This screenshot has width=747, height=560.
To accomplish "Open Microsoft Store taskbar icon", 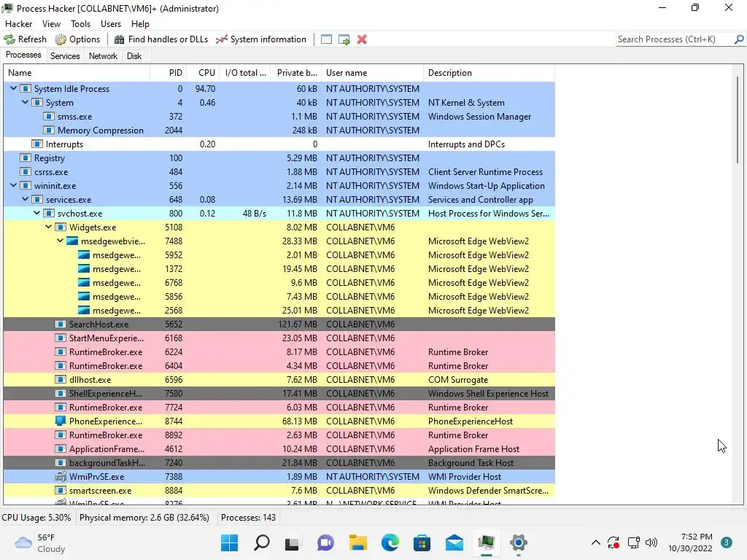I will 422,542.
